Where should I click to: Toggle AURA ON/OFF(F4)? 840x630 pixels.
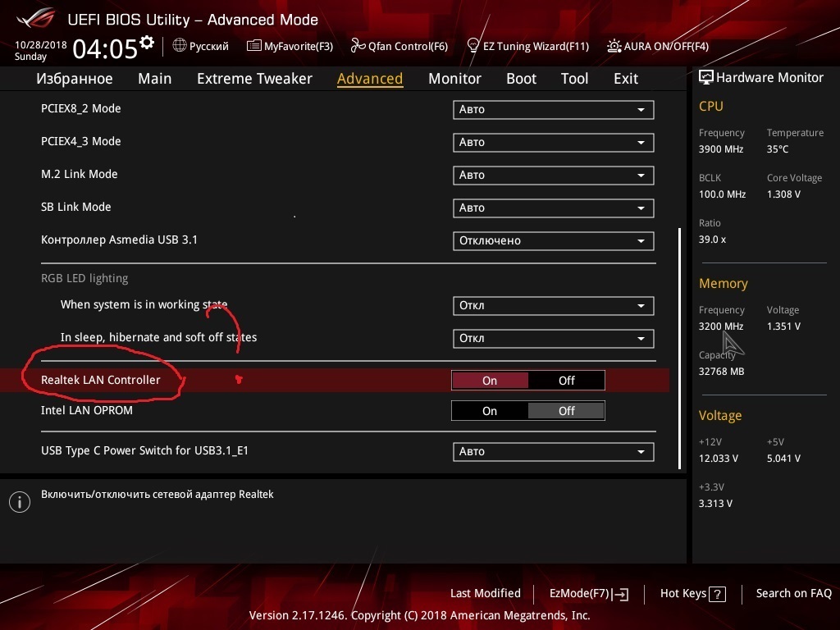click(x=658, y=46)
